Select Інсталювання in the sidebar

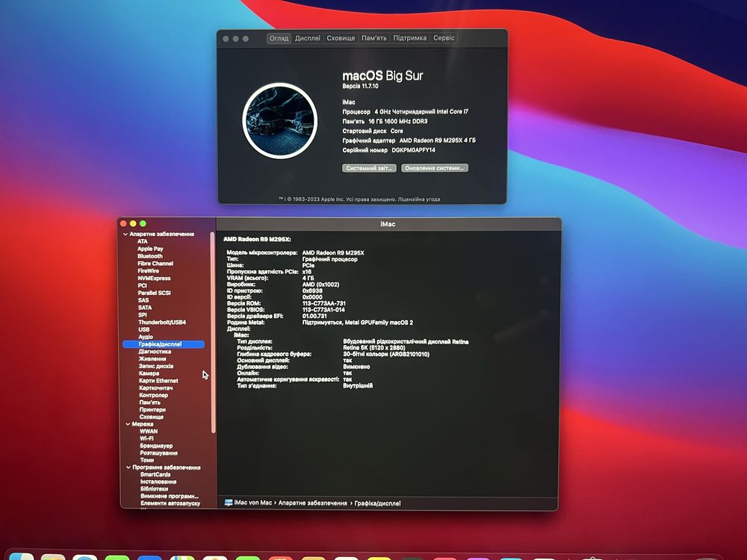158,482
